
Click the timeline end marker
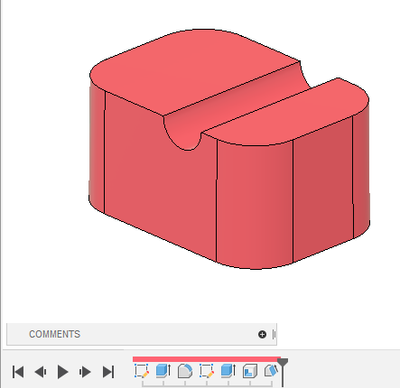click(x=283, y=372)
